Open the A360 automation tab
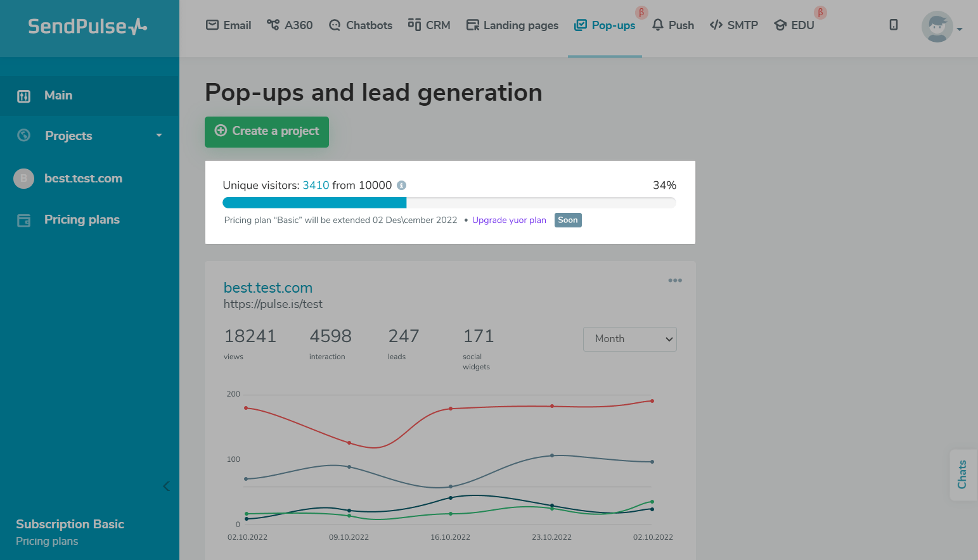The width and height of the screenshot is (978, 560). coord(290,25)
